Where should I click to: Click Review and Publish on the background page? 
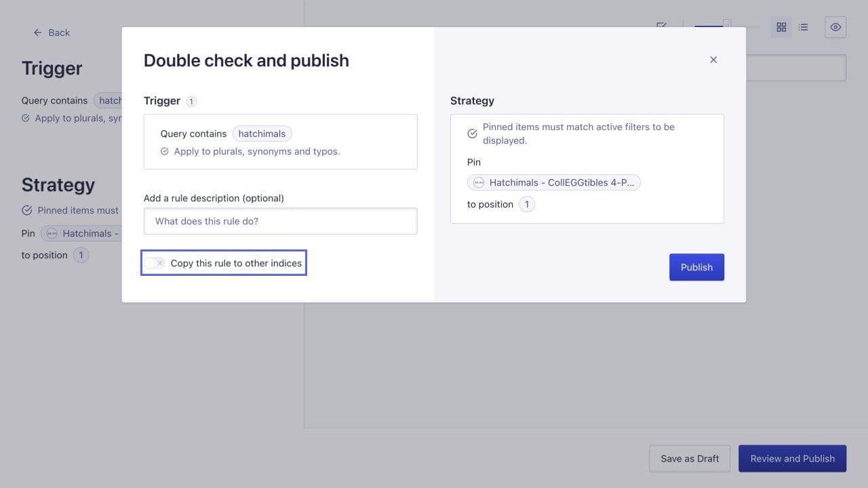tap(792, 458)
